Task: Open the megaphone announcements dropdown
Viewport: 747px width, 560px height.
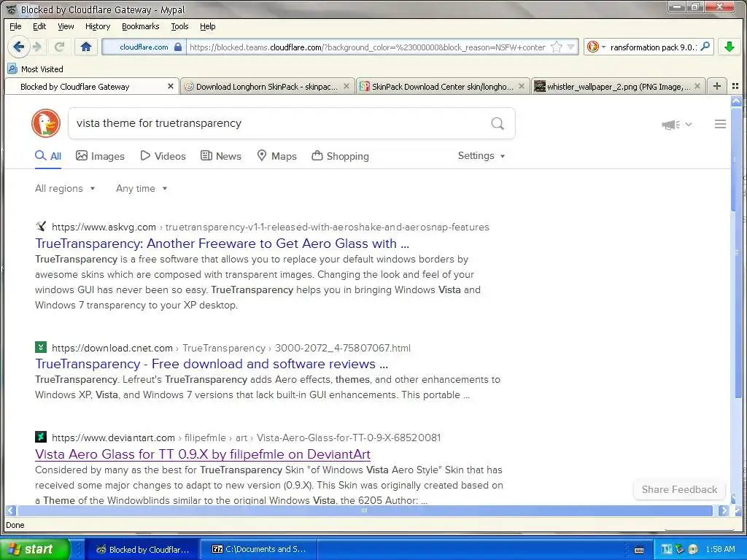Action: [676, 124]
